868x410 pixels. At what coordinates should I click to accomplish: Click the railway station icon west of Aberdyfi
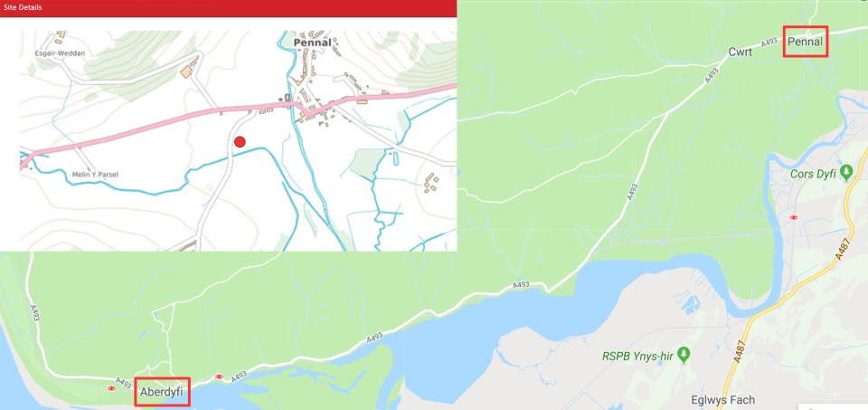111,388
